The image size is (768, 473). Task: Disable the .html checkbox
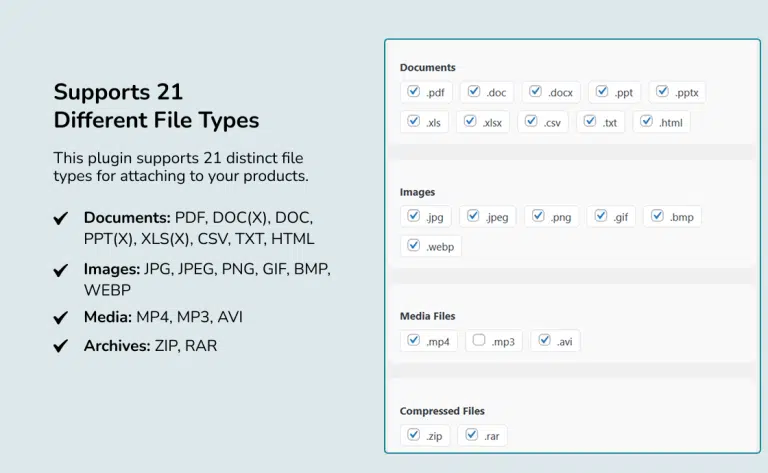coord(646,122)
